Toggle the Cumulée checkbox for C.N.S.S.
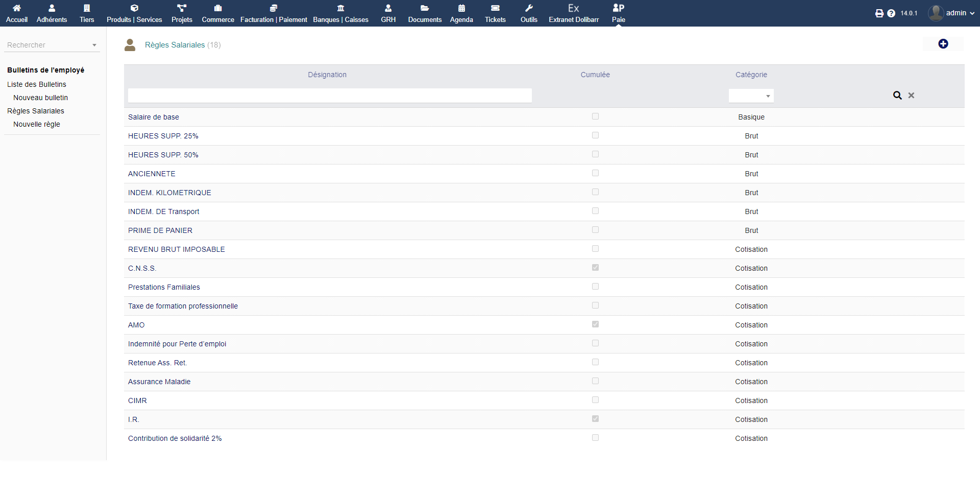Viewport: 980px width, 495px height. click(595, 268)
